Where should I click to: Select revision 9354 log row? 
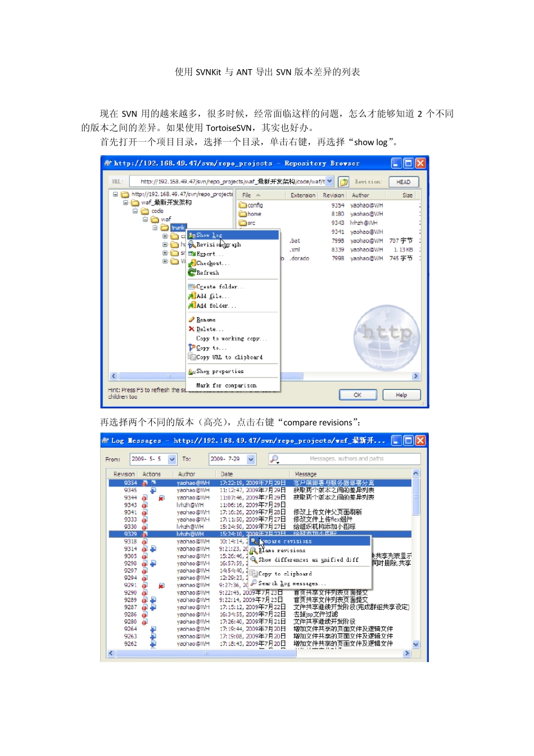pyautogui.click(x=260, y=483)
